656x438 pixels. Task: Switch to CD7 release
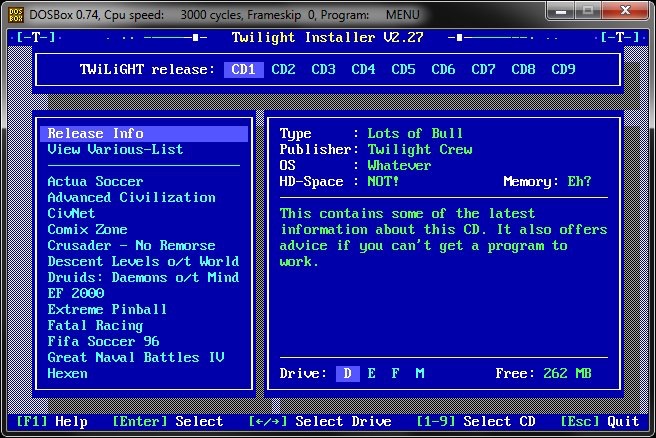pyautogui.click(x=483, y=69)
